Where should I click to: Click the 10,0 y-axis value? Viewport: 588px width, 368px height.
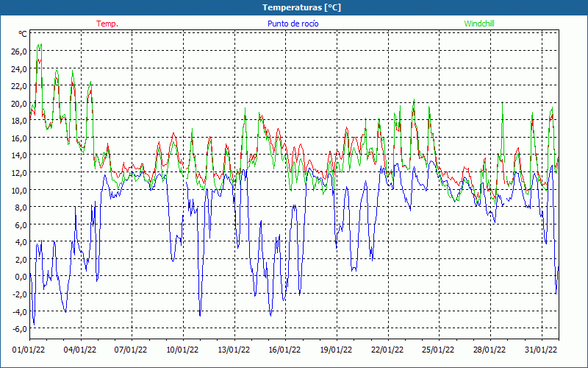19,190
